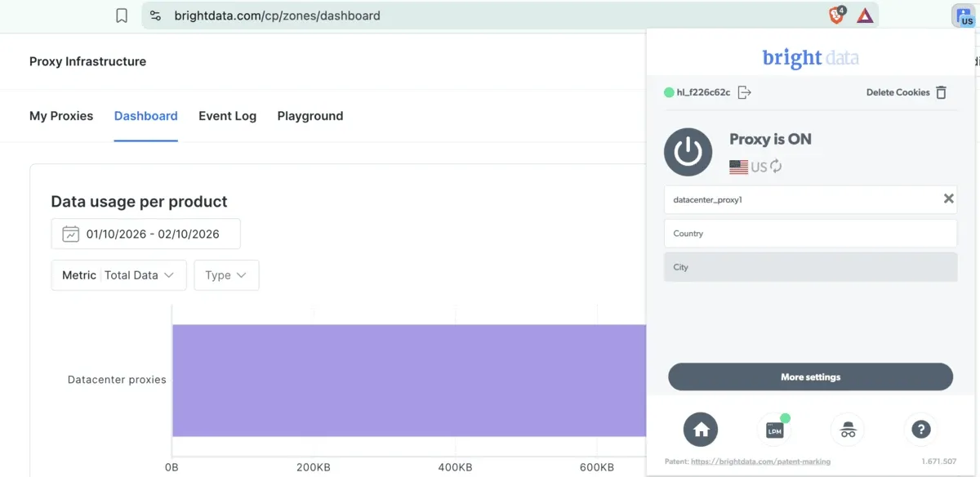Click the bookmark icon in address bar
The height and width of the screenshot is (477, 980).
click(x=122, y=16)
